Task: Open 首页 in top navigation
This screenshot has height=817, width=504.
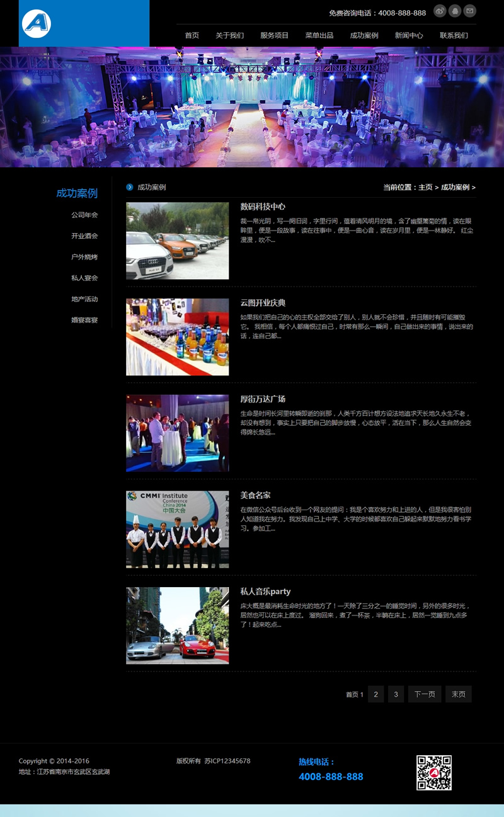Action: 192,35
